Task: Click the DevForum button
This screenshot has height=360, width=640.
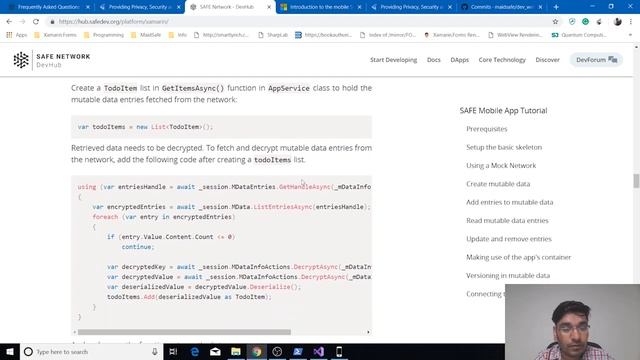Action: pyautogui.click(x=596, y=60)
